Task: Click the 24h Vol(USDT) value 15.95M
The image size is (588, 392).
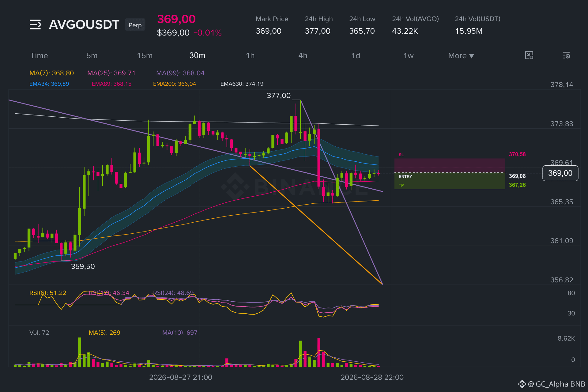Action: tap(469, 31)
